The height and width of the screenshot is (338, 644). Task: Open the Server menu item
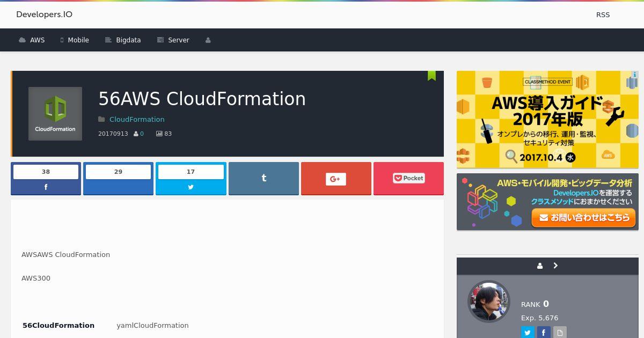(173, 40)
